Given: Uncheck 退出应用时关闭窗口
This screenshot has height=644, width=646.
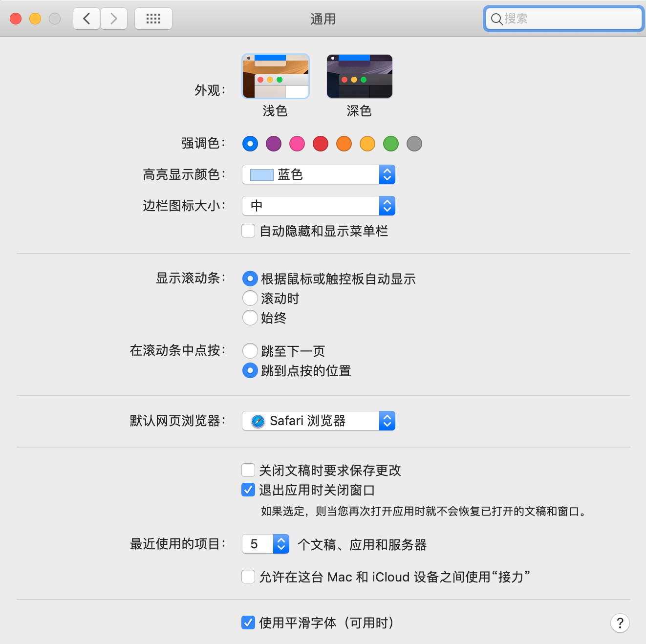Looking at the screenshot, I should click(x=248, y=490).
